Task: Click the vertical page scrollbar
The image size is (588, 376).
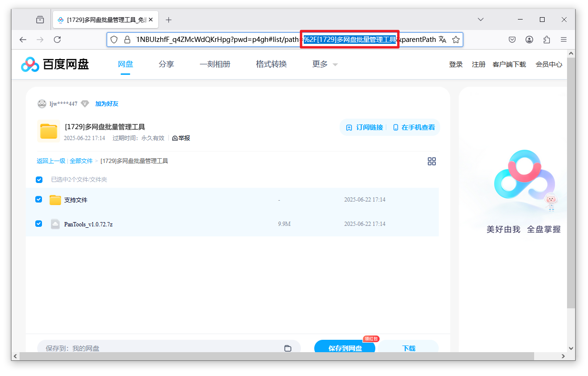Action: pos(571,183)
